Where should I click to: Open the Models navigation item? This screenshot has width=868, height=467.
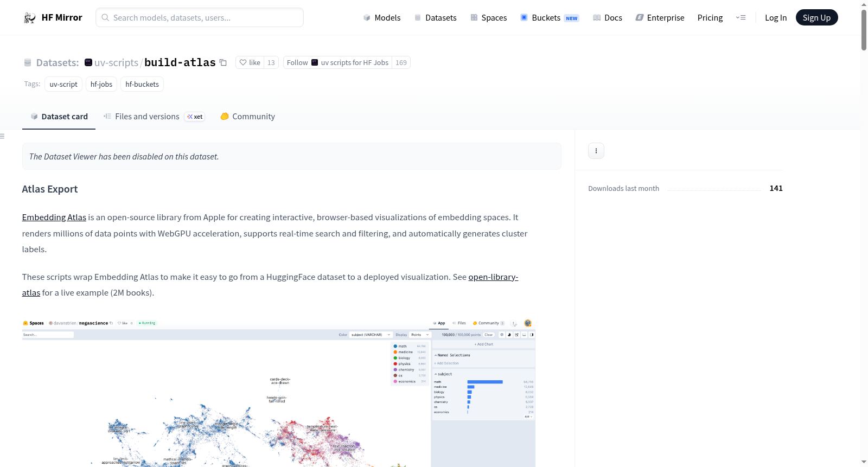coord(382,18)
